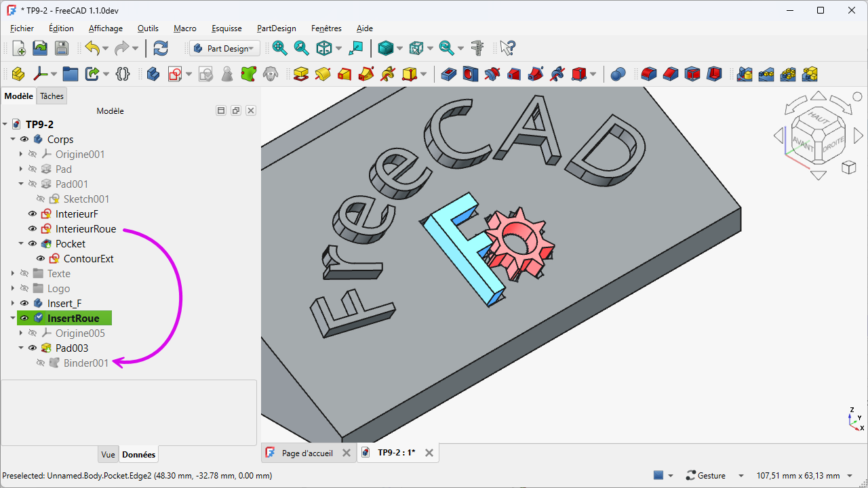Click the Revolution tool icon
The width and height of the screenshot is (868, 488).
point(323,74)
